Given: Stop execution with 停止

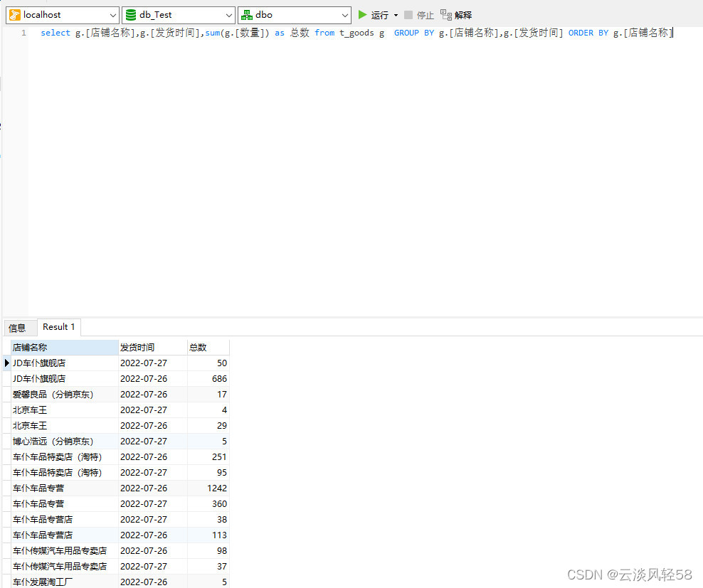Looking at the screenshot, I should click(425, 15).
